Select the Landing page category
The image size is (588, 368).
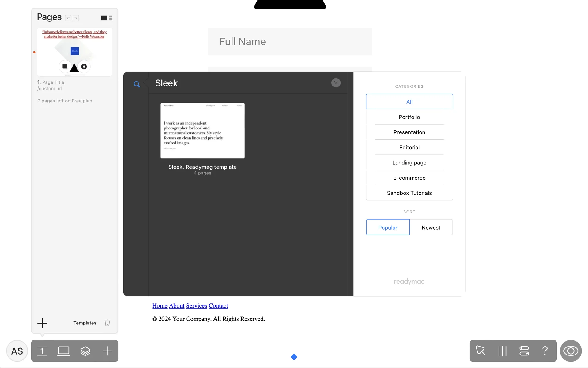coord(409,163)
